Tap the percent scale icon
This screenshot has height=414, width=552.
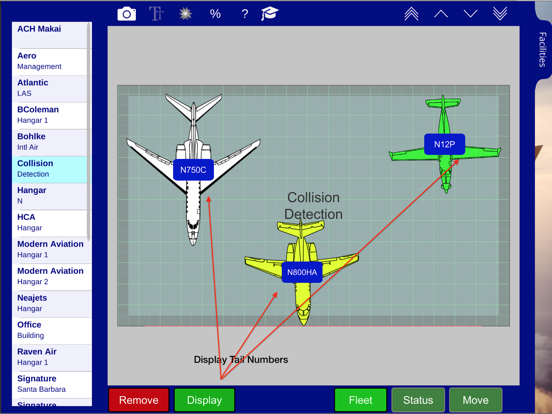215,14
